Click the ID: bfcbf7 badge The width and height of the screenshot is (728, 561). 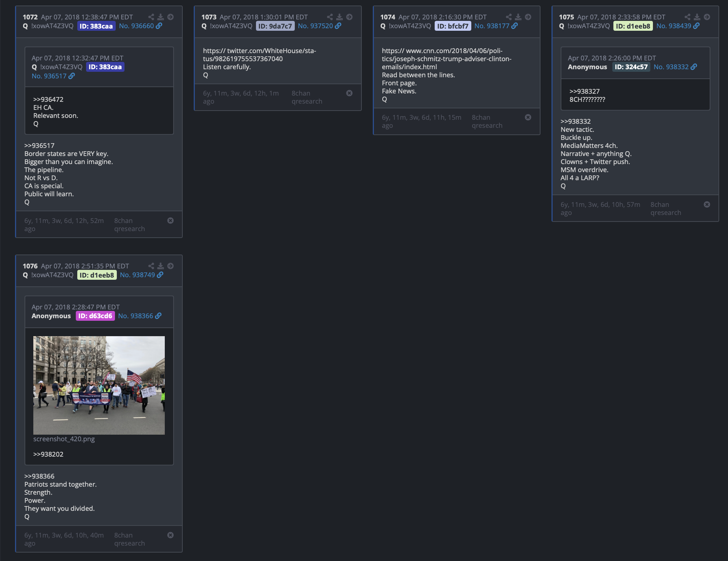pos(453,26)
